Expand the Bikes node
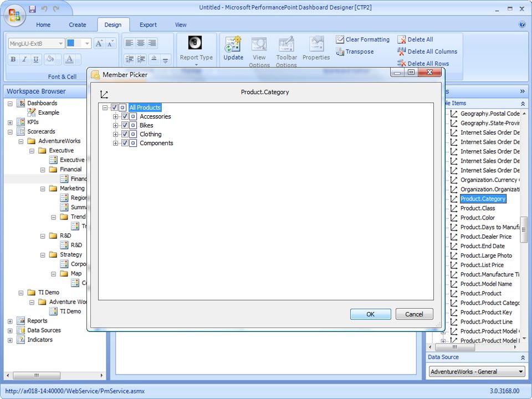This screenshot has width=532, height=399. click(115, 125)
